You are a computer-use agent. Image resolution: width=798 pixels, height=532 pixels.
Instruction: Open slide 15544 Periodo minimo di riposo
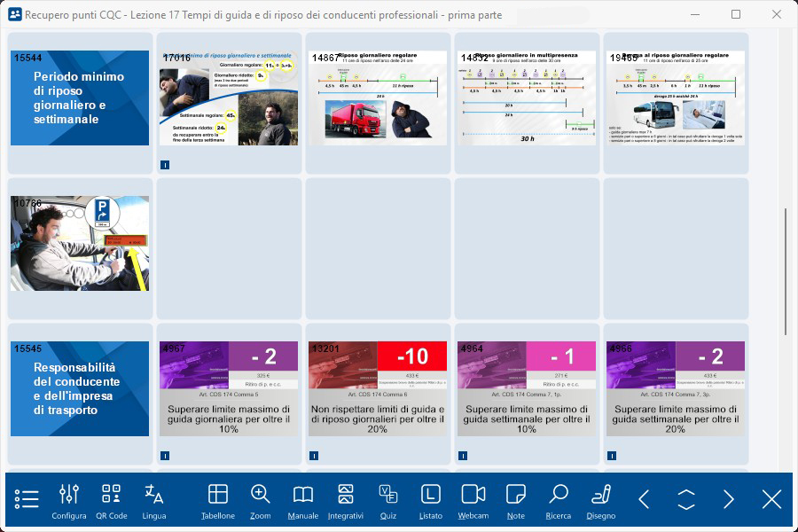coord(80,98)
